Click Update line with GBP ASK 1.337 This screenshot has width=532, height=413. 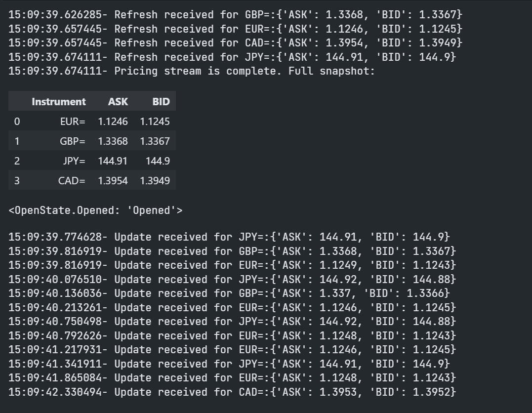pos(229,293)
